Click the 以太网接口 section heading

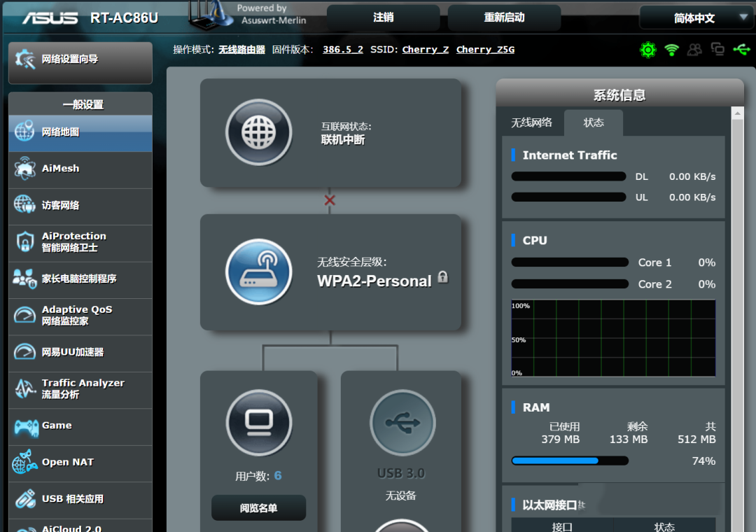point(549,505)
